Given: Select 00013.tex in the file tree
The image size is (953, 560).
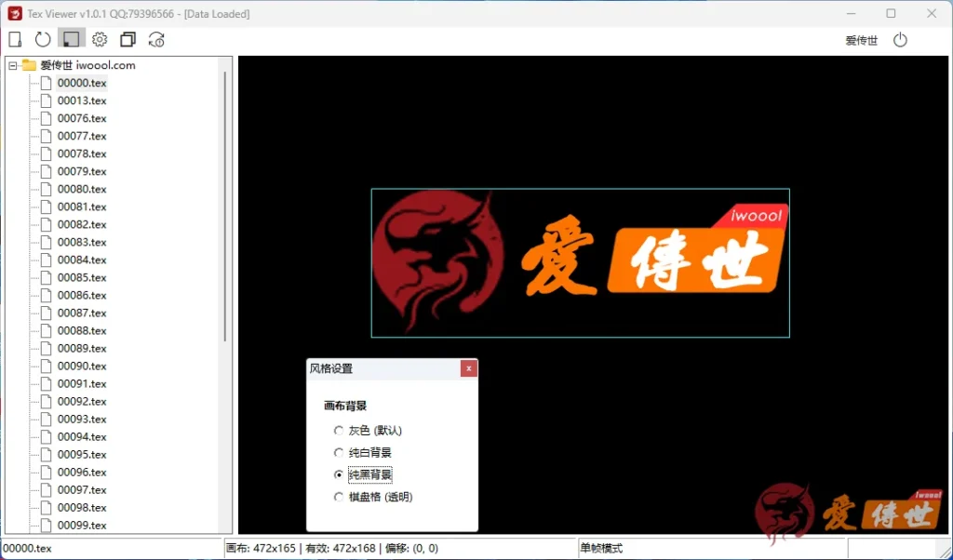Looking at the screenshot, I should [82, 100].
